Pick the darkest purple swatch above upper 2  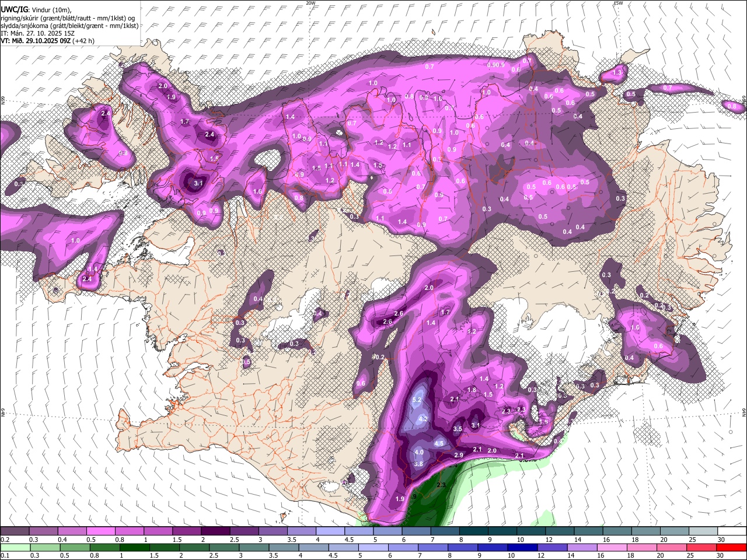pos(215,531)
